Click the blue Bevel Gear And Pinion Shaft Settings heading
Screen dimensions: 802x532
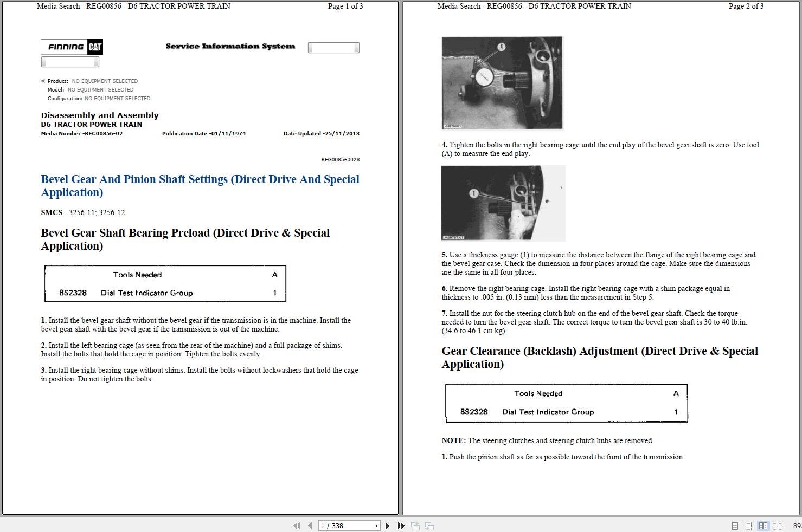(200, 186)
